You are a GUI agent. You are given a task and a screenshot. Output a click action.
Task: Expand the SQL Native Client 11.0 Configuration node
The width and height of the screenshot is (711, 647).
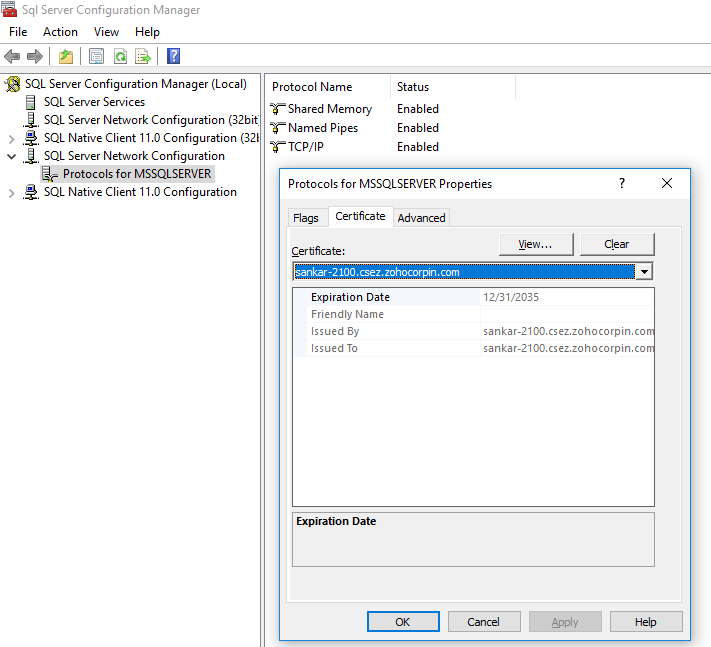[12, 193]
